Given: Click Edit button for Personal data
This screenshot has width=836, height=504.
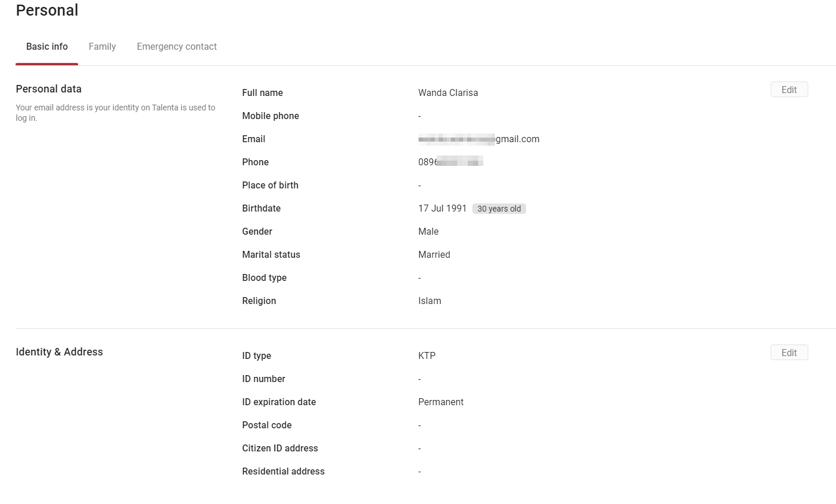Looking at the screenshot, I should 789,90.
